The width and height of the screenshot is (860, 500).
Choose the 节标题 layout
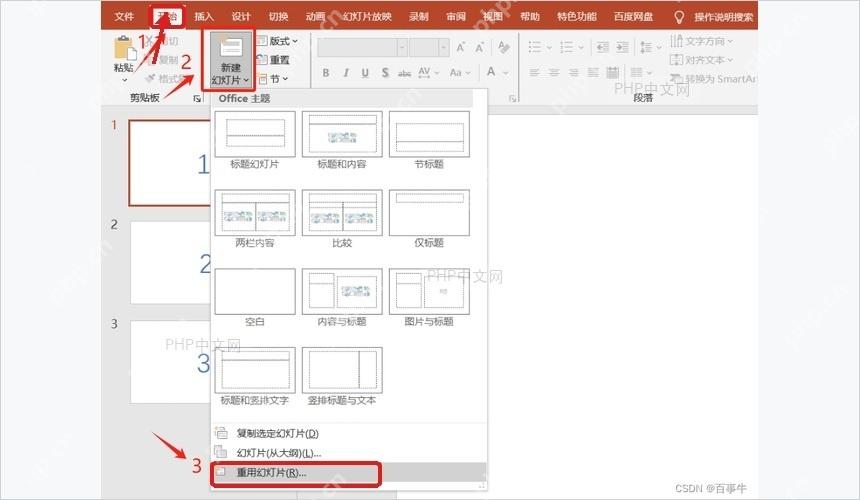click(429, 140)
